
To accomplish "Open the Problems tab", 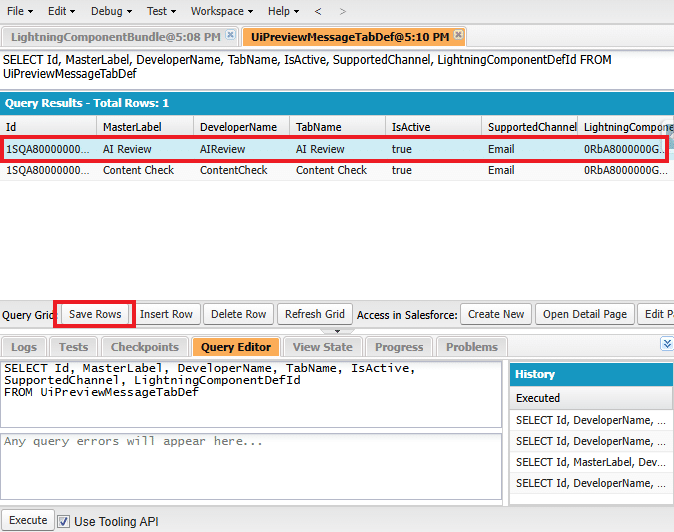I will point(472,347).
